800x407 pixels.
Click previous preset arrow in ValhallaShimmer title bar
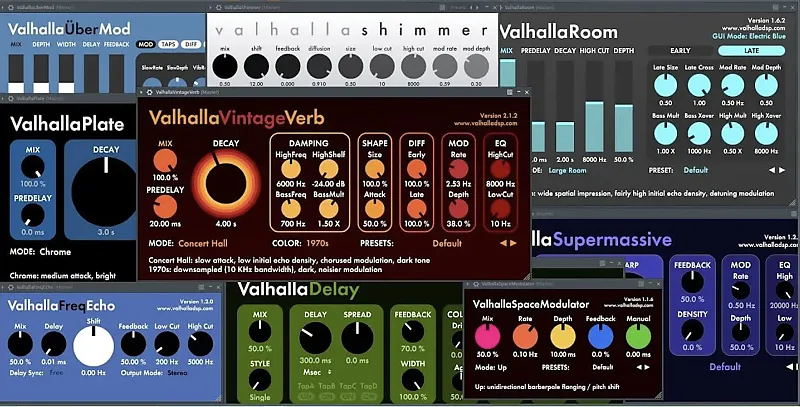(x=471, y=8)
